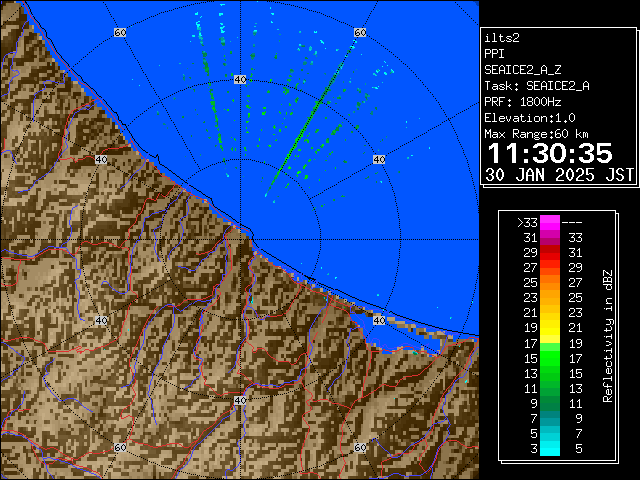Click the '60' range label in the upper-left ocean
The height and width of the screenshot is (480, 640).
(x=120, y=32)
